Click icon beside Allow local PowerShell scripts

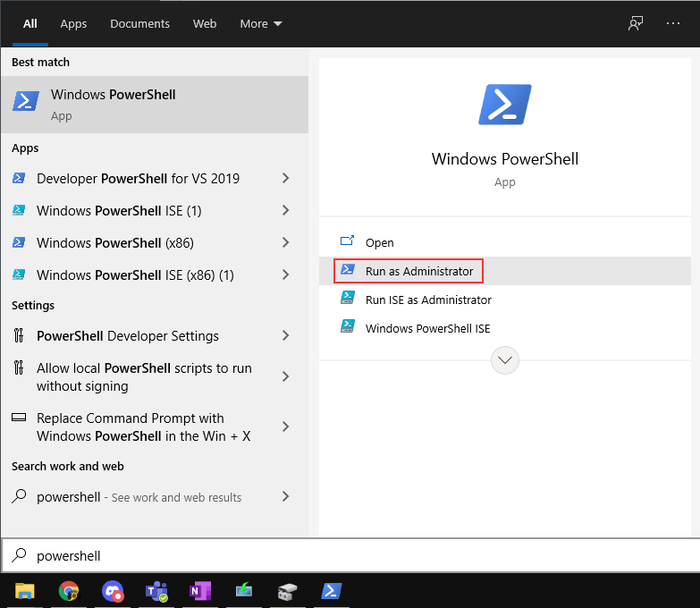point(19,367)
